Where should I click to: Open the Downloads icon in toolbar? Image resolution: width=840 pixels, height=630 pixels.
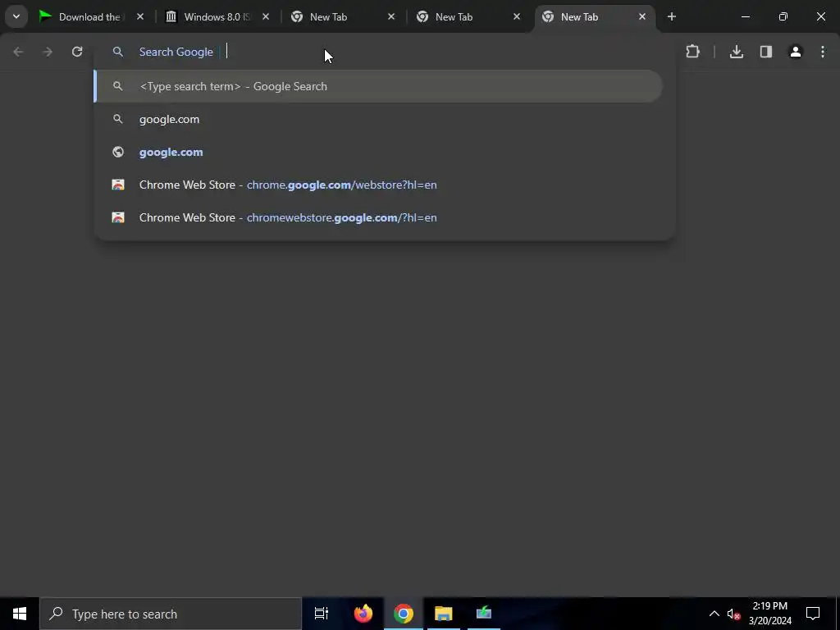[737, 52]
